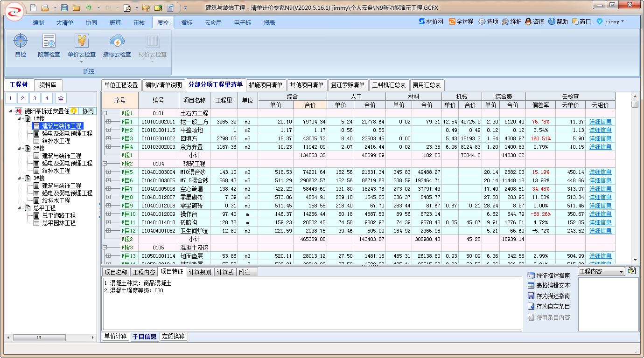
Task: Click the save disk icon in quick access toolbar
Action: click(x=64, y=8)
